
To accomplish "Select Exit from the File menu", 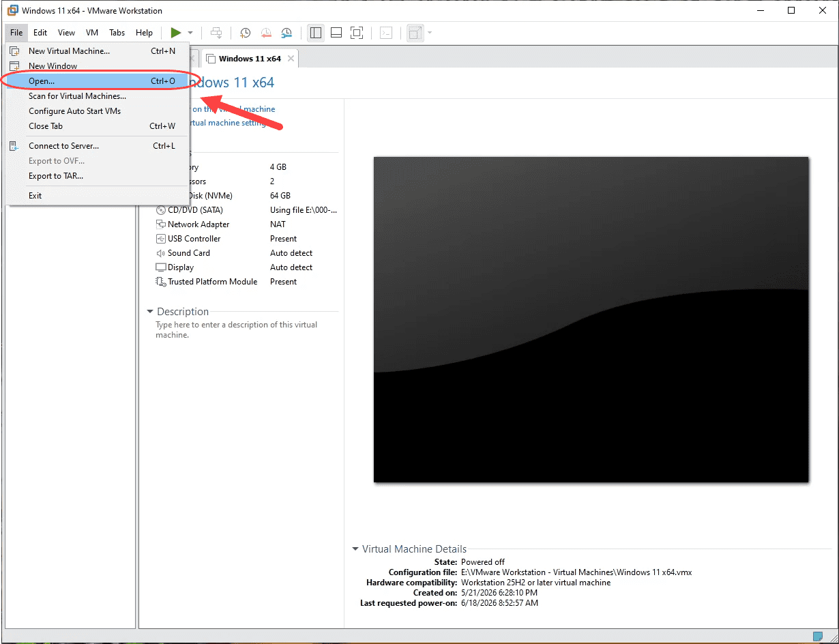I will coord(98,196).
